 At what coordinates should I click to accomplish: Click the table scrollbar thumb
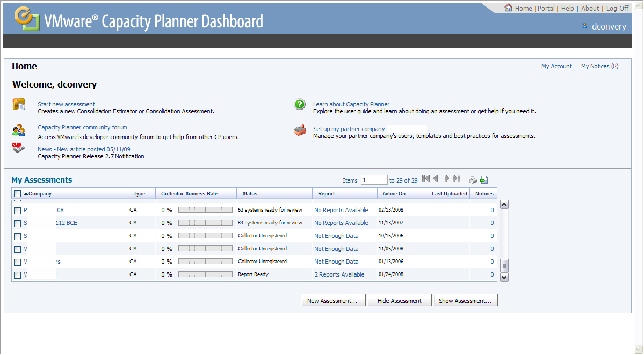coord(504,266)
